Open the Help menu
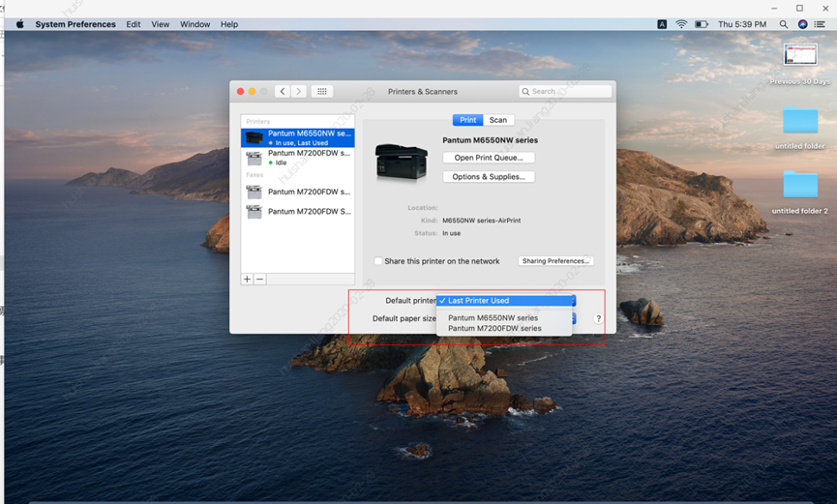 click(229, 24)
